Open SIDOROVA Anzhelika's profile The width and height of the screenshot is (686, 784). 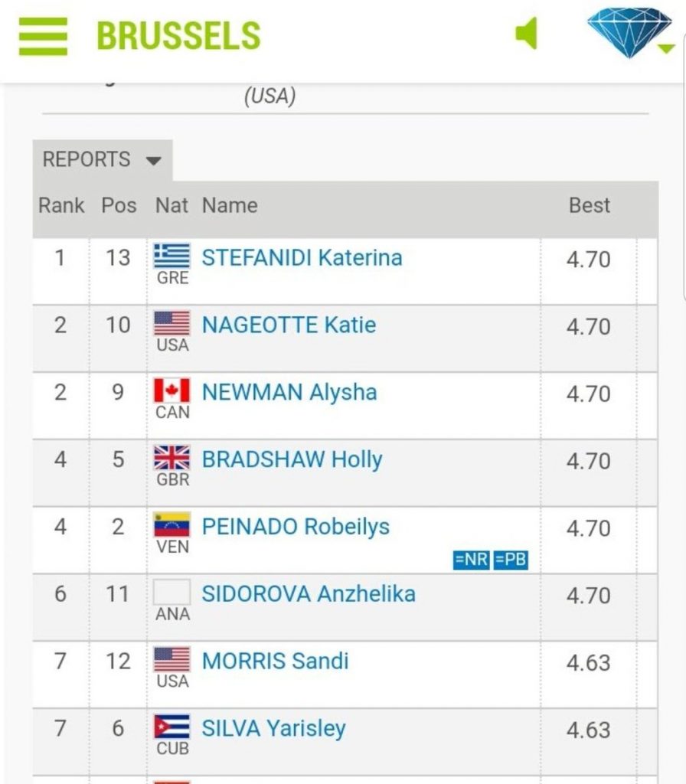309,593
